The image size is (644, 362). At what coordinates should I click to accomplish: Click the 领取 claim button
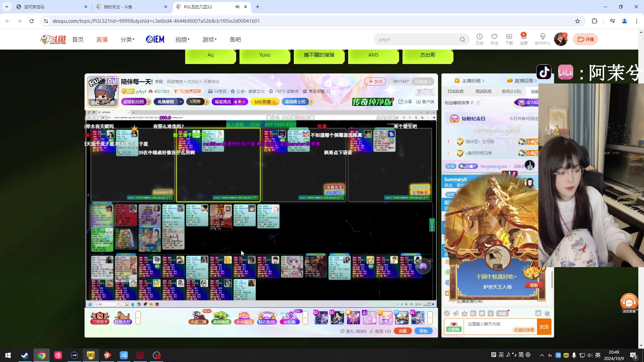(534, 286)
